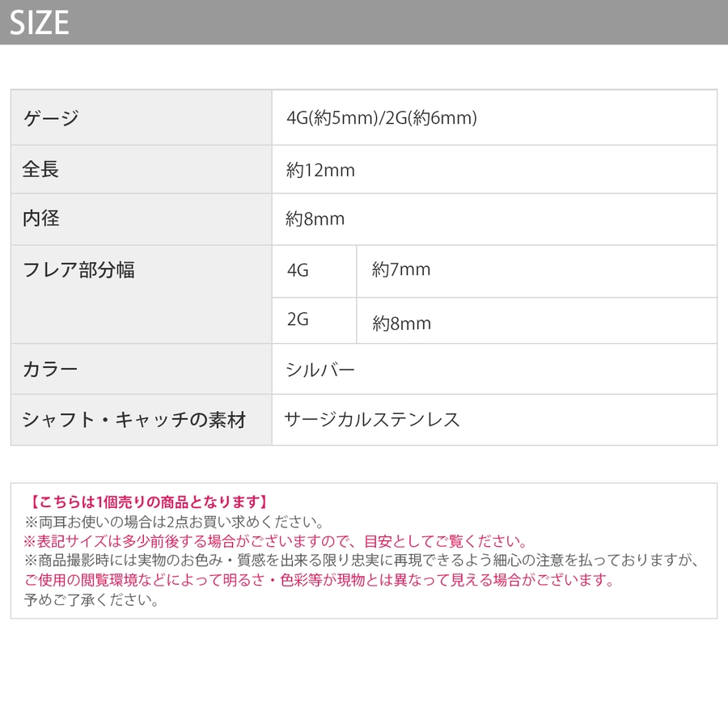
Task: Click the 予めご了承ください closing line
Action: tap(91, 600)
